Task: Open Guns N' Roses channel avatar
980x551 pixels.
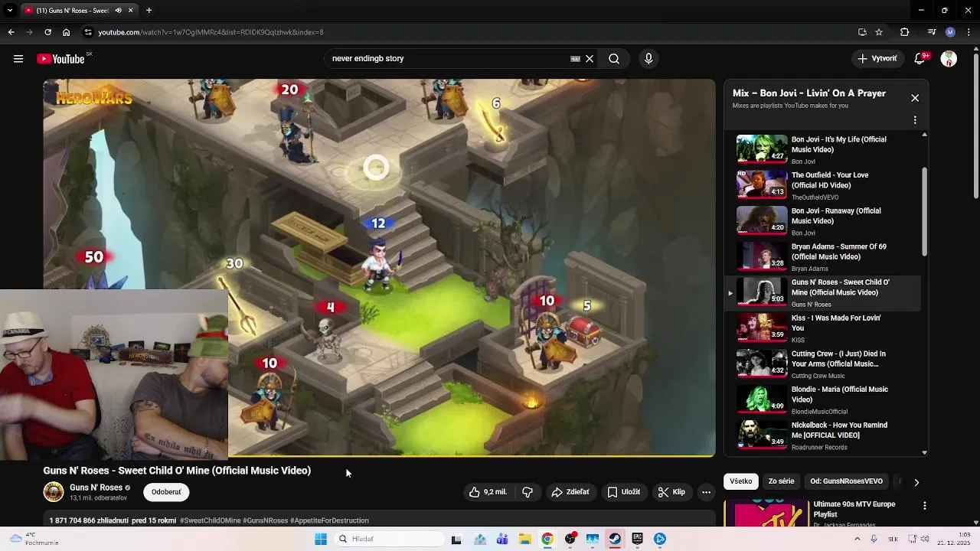Action: tap(54, 492)
